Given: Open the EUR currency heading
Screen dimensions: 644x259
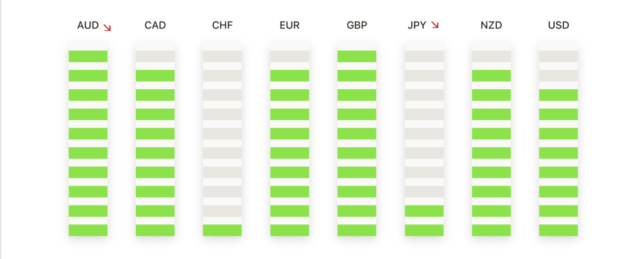Looking at the screenshot, I should tap(289, 25).
